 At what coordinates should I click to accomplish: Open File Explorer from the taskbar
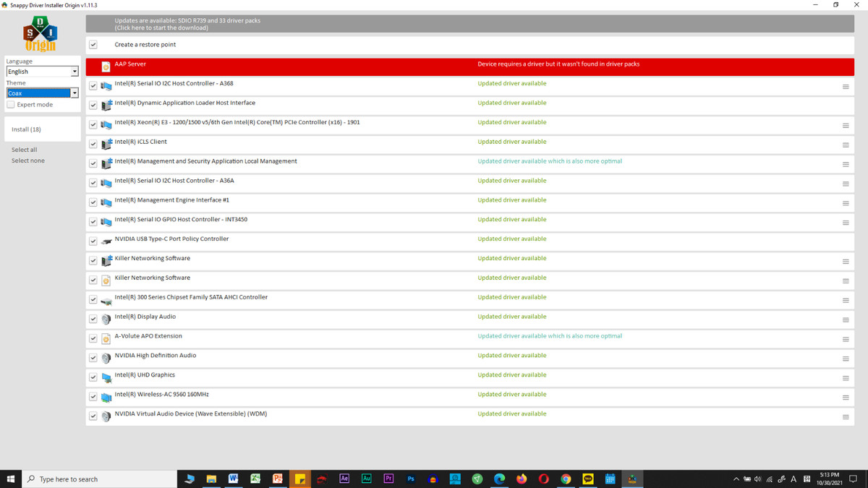(211, 479)
